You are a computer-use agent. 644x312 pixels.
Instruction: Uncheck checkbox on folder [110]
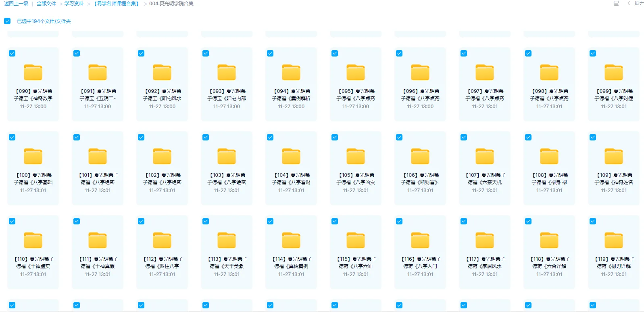point(12,221)
